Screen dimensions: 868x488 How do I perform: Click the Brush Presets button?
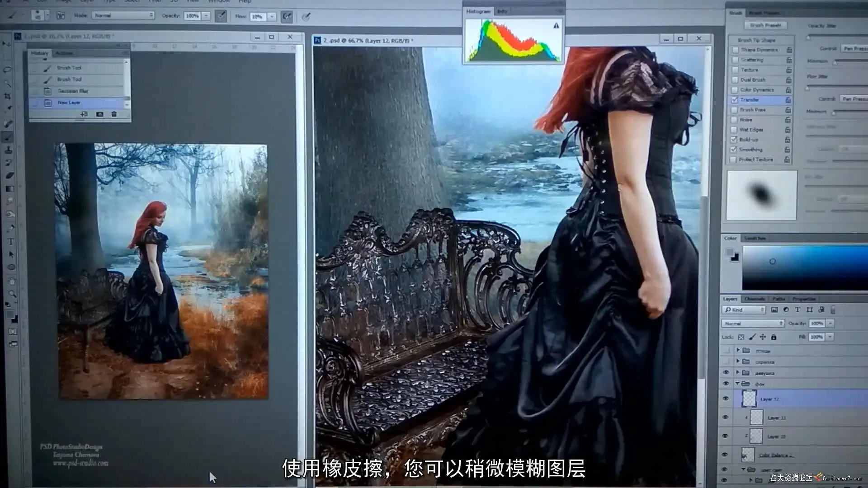[766, 25]
